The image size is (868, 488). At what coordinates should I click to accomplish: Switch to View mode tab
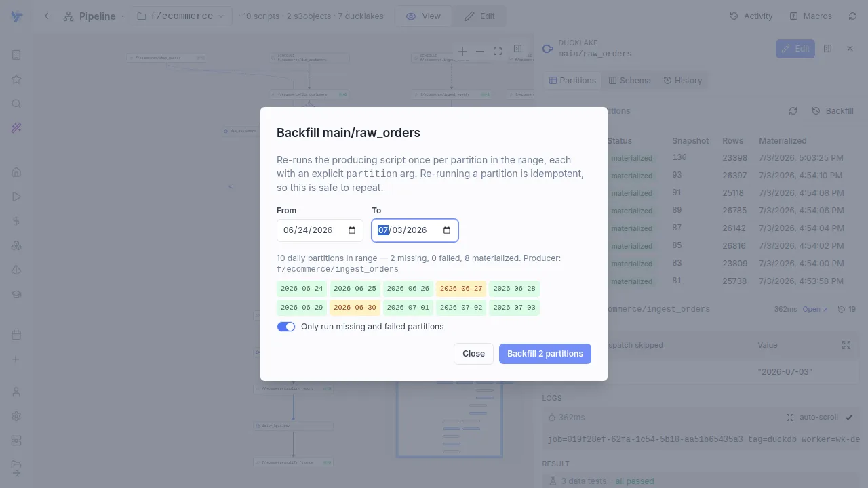tap(424, 16)
